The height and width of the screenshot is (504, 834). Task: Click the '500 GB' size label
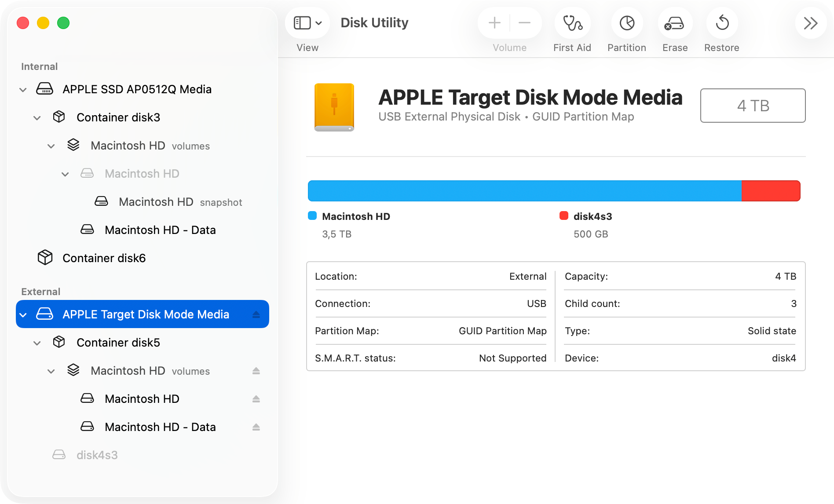[591, 234]
